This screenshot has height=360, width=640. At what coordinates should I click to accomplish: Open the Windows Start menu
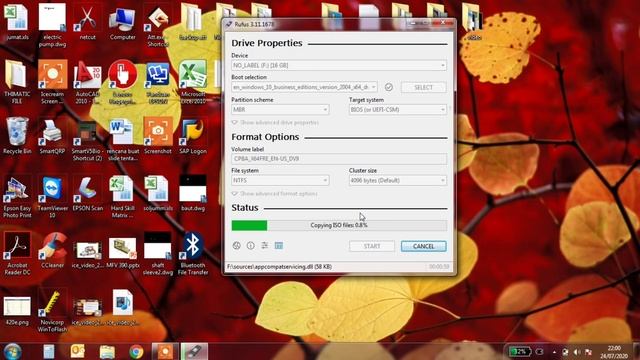pyautogui.click(x=13, y=351)
